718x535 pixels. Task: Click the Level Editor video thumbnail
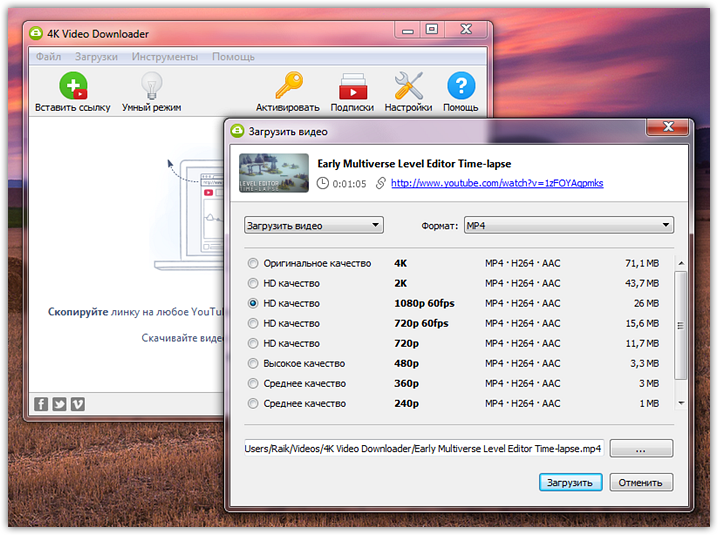point(274,173)
